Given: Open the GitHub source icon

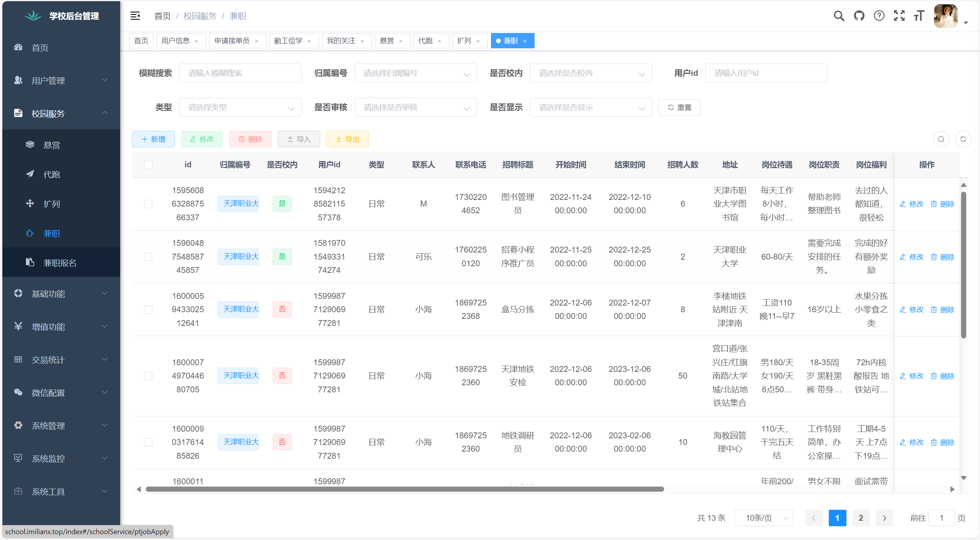Looking at the screenshot, I should click(859, 16).
